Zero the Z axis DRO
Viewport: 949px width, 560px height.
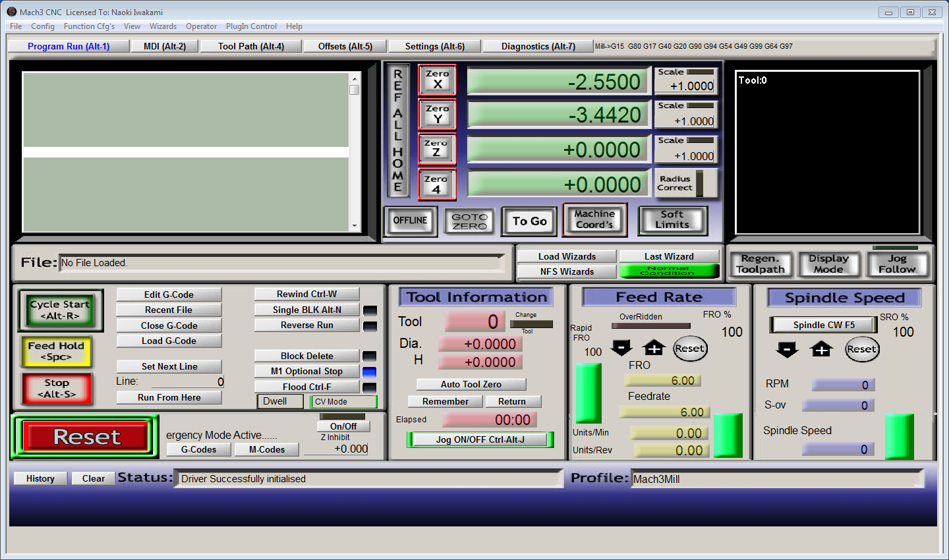tap(437, 149)
